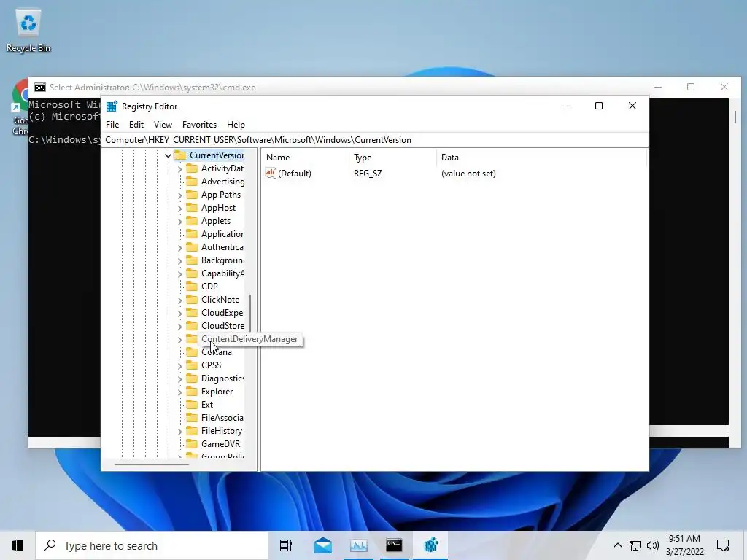Screen dimensions: 747x560
Task: Click the CPSS folder icon
Action: coord(192,365)
